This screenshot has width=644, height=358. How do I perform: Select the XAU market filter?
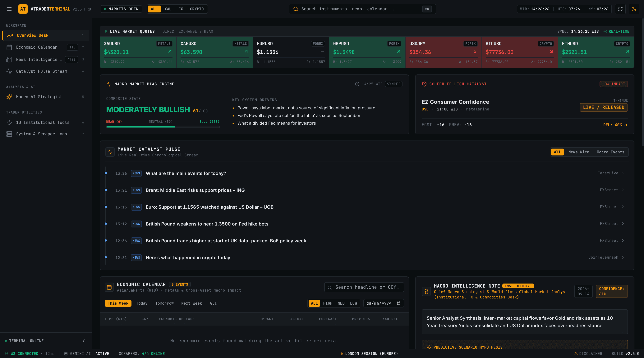coord(168,9)
